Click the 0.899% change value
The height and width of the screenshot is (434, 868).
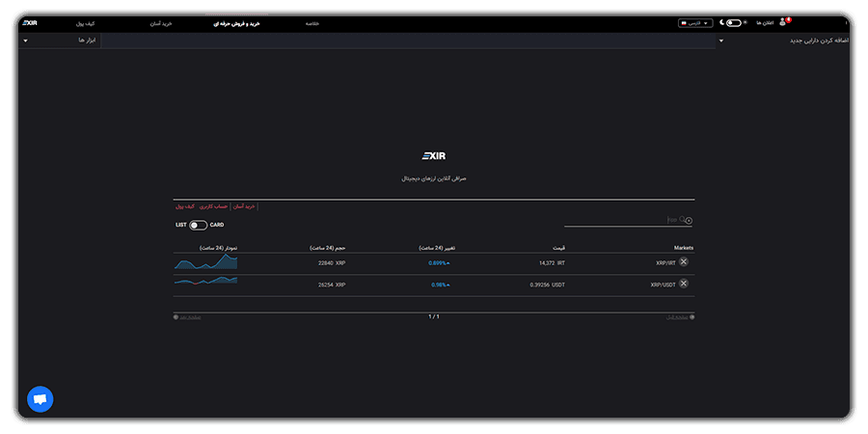tap(439, 263)
